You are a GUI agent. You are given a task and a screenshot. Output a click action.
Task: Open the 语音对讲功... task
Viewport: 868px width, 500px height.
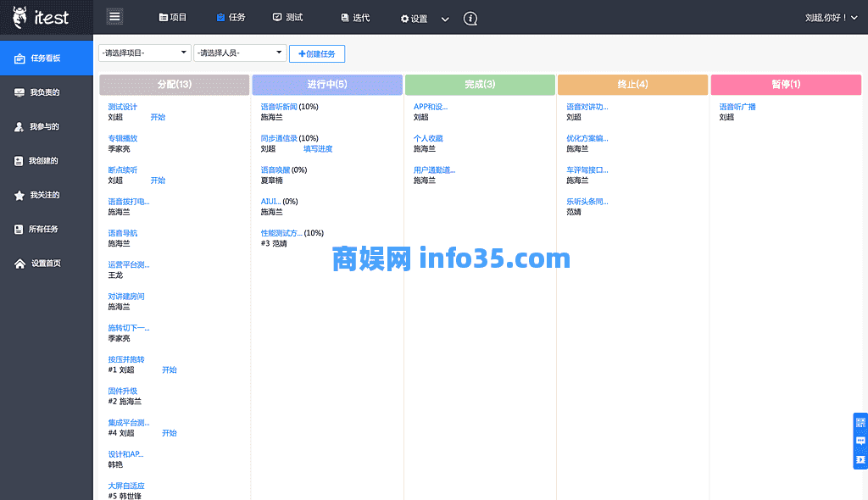point(587,107)
